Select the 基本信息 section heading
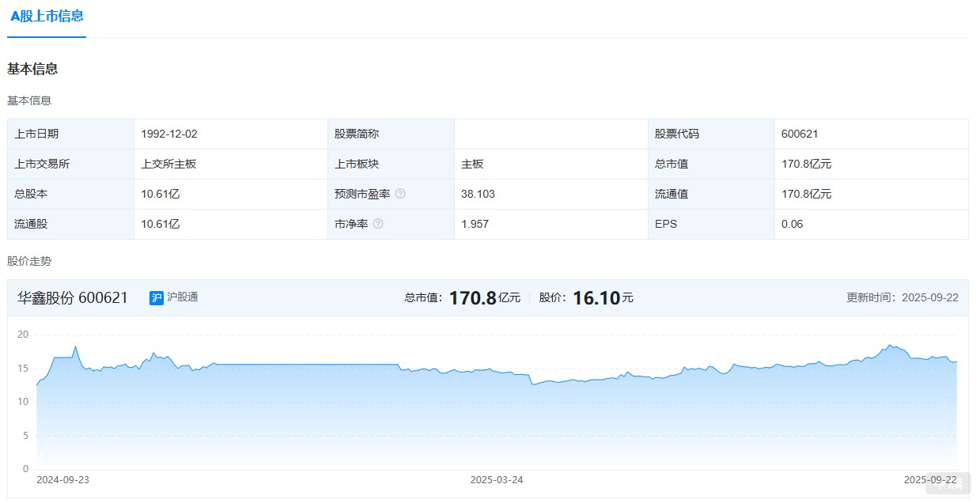This screenshot has width=980, height=503. pyautogui.click(x=32, y=69)
